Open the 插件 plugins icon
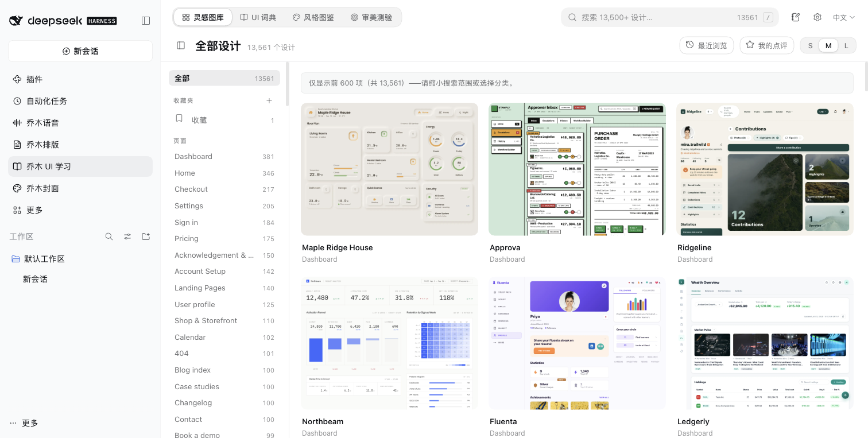Screen dimensions: 868x438 pyautogui.click(x=17, y=79)
